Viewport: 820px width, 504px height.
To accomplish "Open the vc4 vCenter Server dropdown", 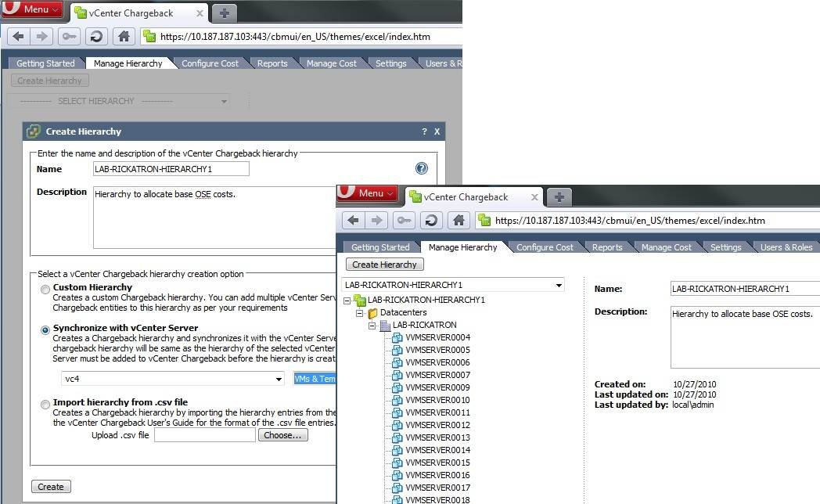I will click(279, 380).
